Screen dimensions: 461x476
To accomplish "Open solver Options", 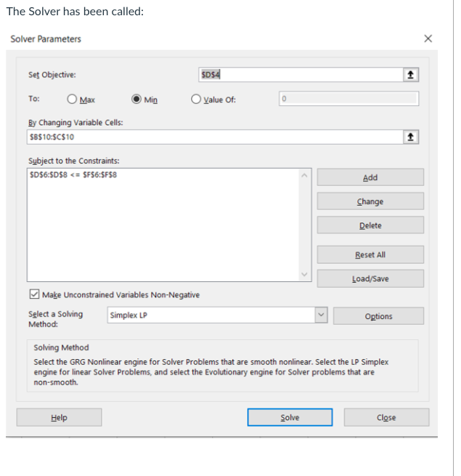I will coord(378,316).
